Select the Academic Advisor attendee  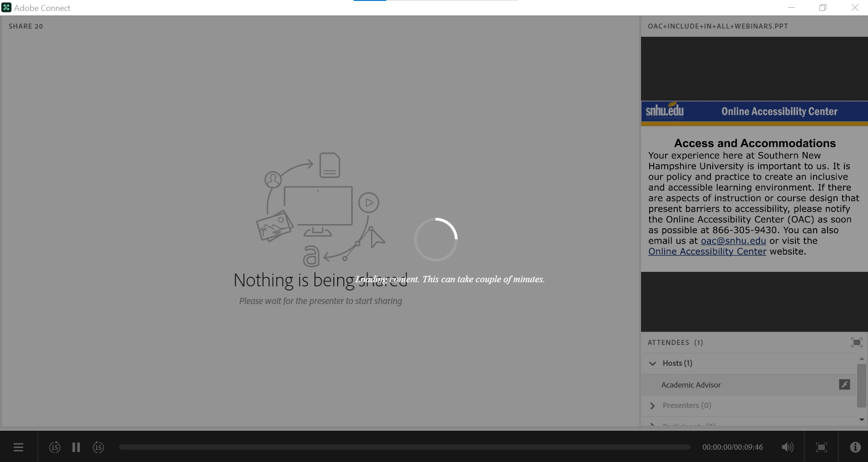tap(749, 385)
